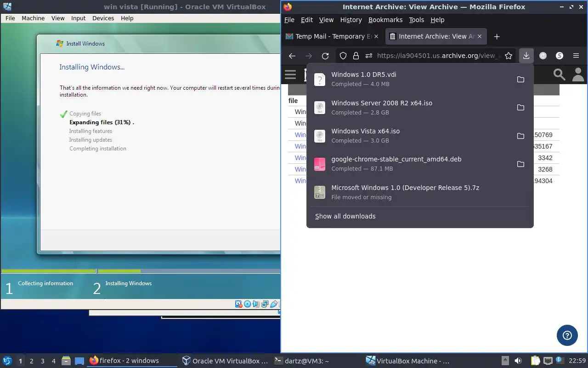This screenshot has width=588, height=368.
Task: Switch to Internet Archive: View Archive tab
Action: 435,36
